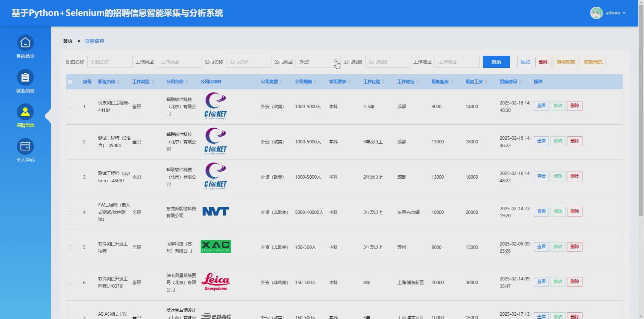Sort by 工作经验 column
644x319 pixels.
tap(383, 82)
